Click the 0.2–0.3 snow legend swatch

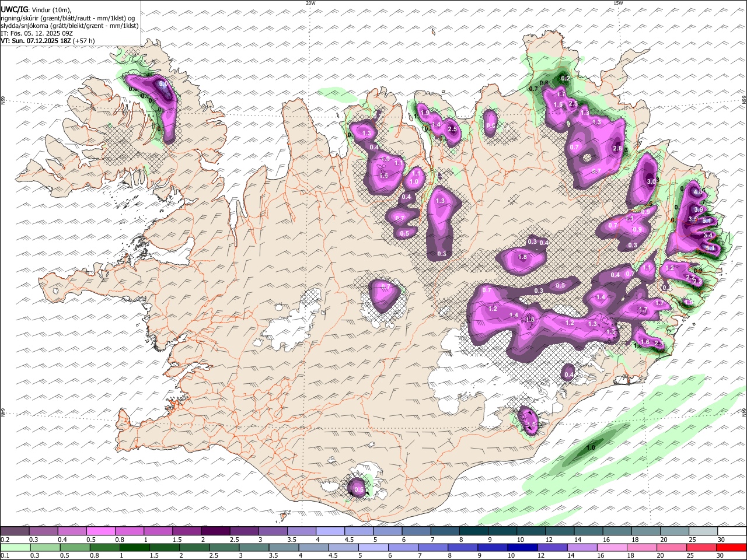(15, 531)
